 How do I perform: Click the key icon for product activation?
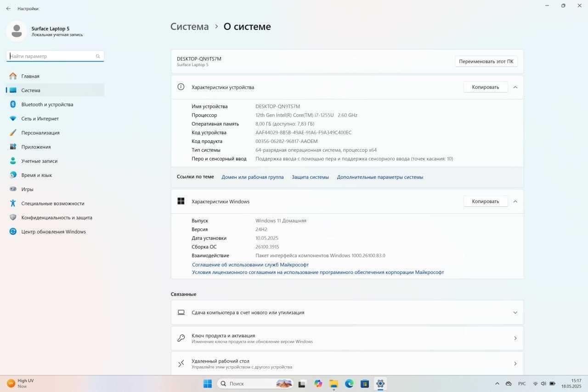point(181,338)
